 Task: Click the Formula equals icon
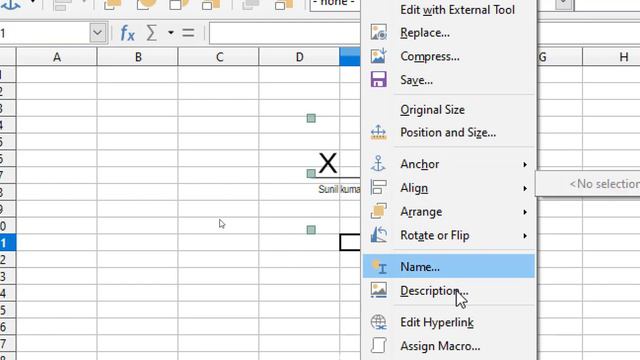click(x=188, y=33)
